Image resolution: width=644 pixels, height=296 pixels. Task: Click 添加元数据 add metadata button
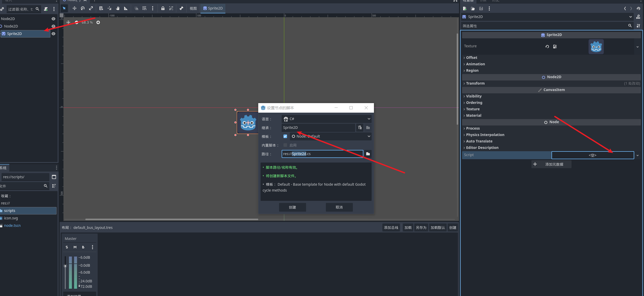pos(551,164)
